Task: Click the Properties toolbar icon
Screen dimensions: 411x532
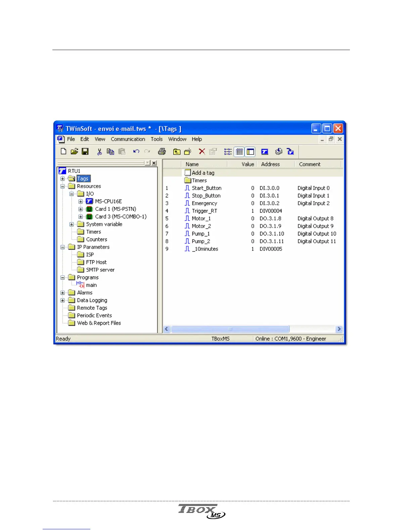Action: pyautogui.click(x=213, y=151)
